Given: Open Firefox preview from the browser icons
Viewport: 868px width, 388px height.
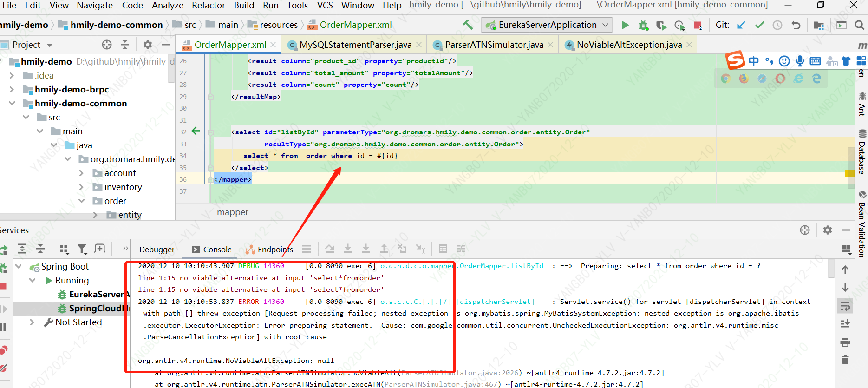Looking at the screenshot, I should pos(744,79).
